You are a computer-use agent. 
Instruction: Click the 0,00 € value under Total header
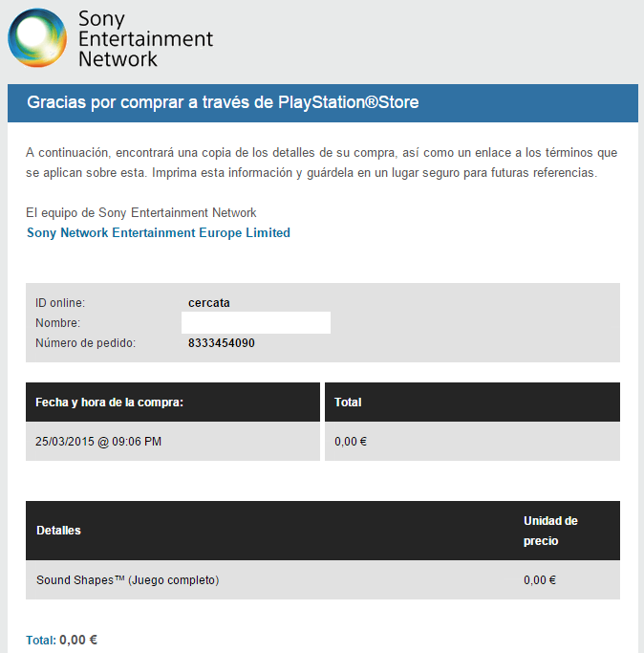point(351,442)
